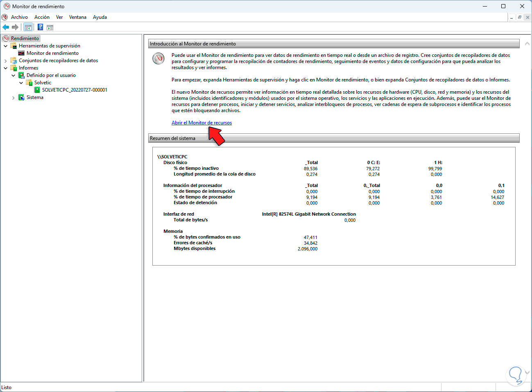Click the available Mbytes value '2.096,000'
The height and width of the screenshot is (392, 532).
click(308, 249)
